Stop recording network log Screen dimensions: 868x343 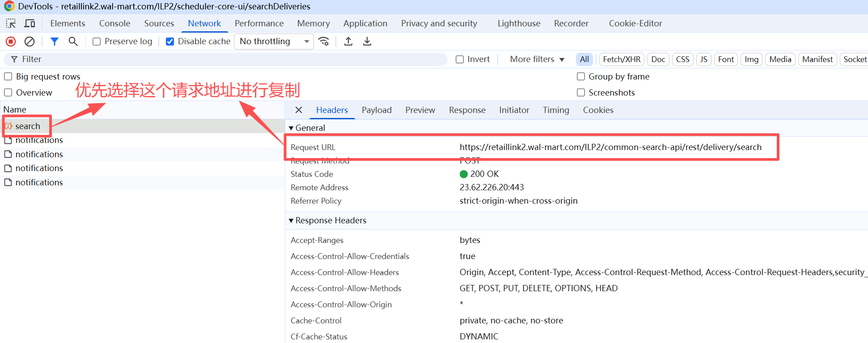11,42
